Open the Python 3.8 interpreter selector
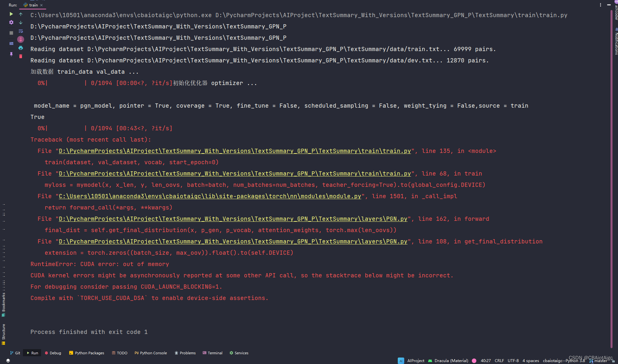Viewport: 618px width, 364px height. click(564, 360)
